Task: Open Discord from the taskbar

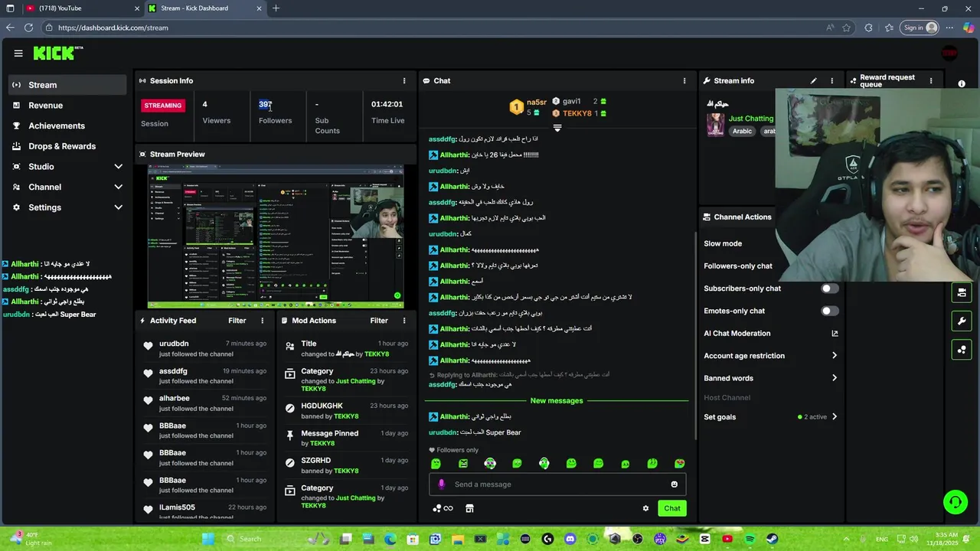Action: [x=570, y=539]
